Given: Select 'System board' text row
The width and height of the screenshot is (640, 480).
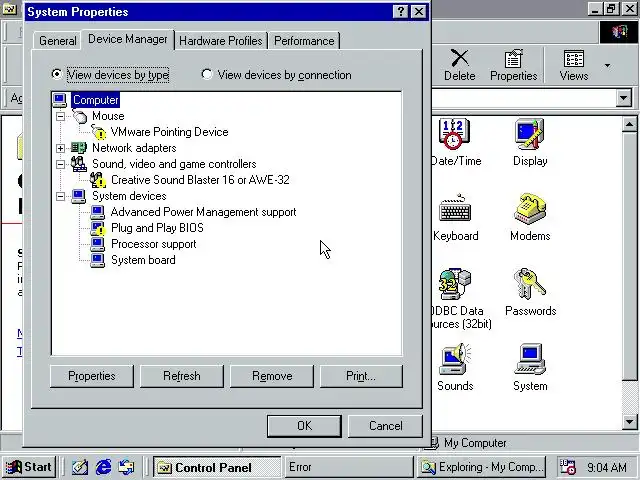Looking at the screenshot, I should (x=143, y=260).
